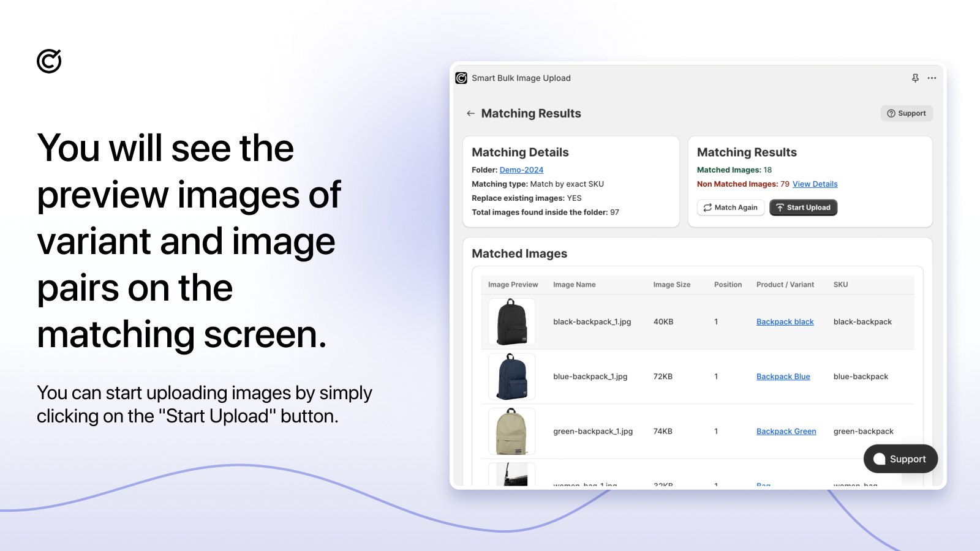Click the Total images found inside the folder line
The image size is (980, 551).
[x=545, y=212]
